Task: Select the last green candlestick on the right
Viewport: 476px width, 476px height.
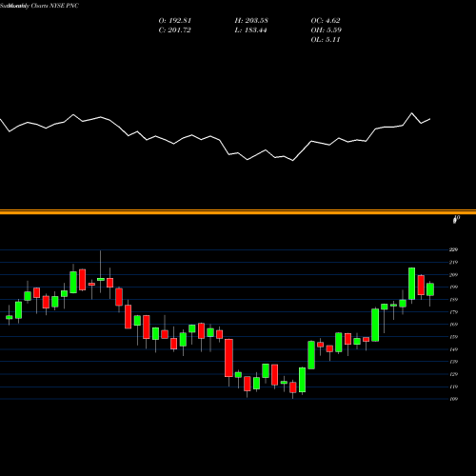Action: point(430,289)
